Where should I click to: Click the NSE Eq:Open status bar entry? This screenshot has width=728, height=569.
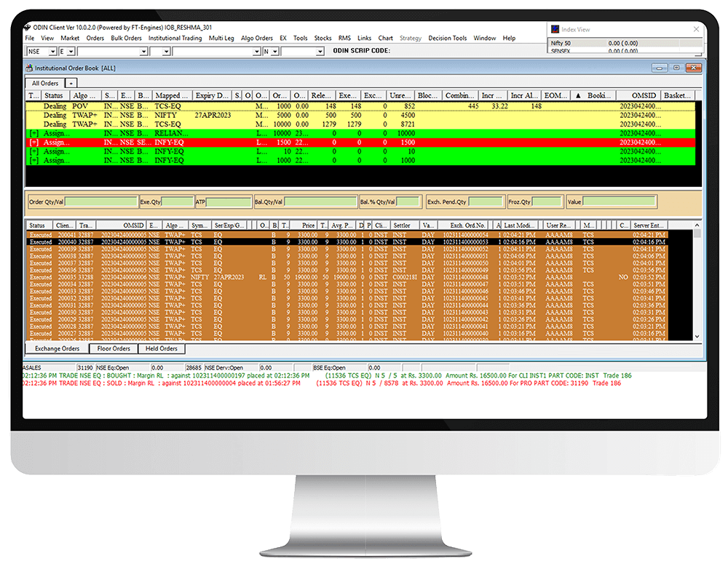pyautogui.click(x=122, y=367)
